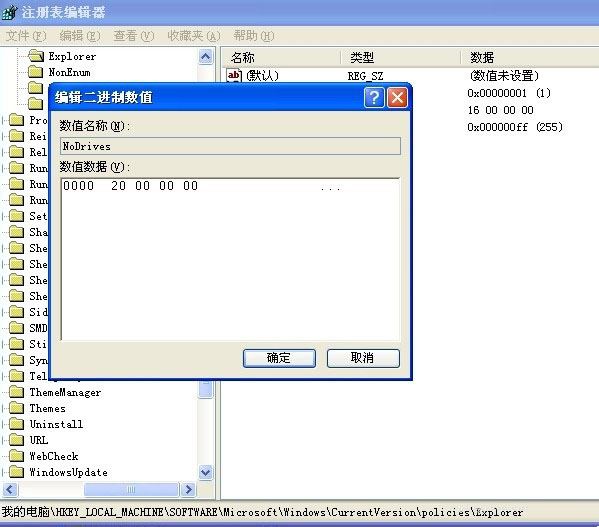Confirm with the 确定 button
The image size is (599, 527).
(x=279, y=358)
